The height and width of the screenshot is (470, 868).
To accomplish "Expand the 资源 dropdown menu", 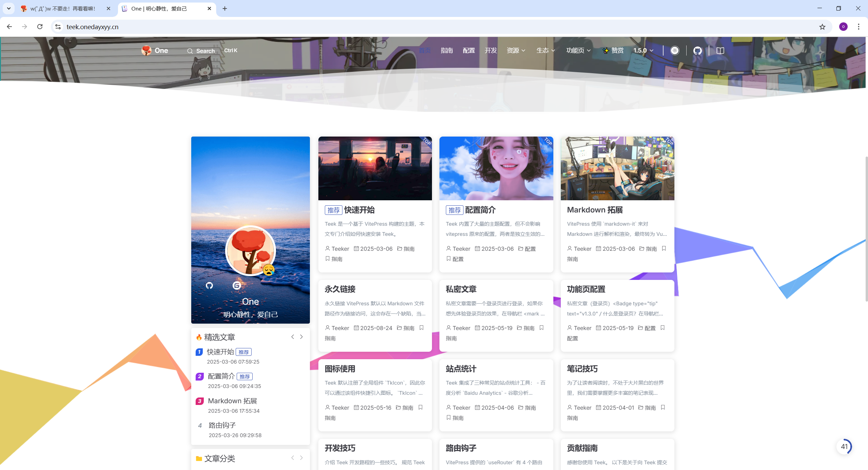I will pos(516,50).
